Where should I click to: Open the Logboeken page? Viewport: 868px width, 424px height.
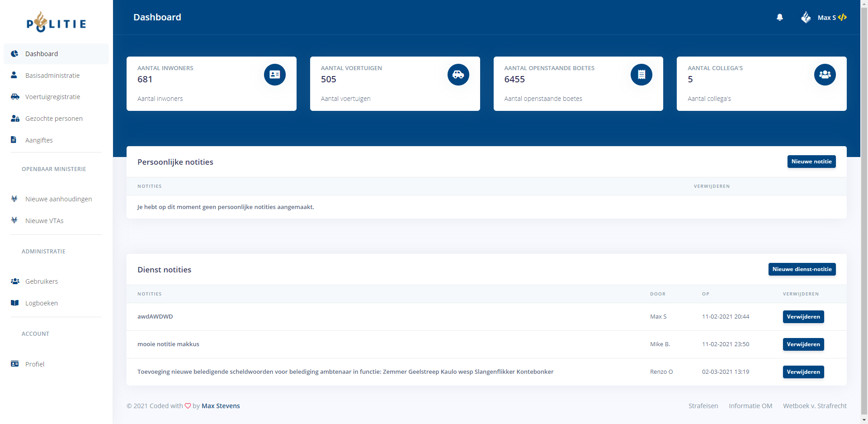click(x=42, y=303)
